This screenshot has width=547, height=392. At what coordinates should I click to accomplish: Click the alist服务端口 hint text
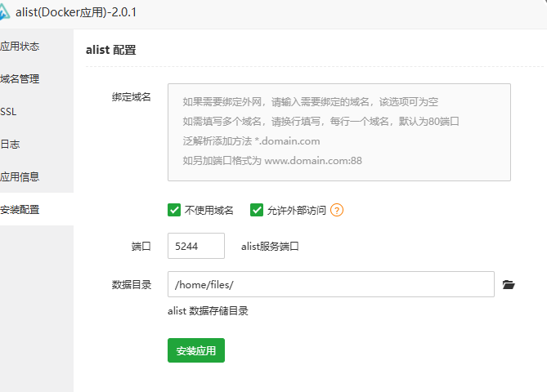[270, 247]
